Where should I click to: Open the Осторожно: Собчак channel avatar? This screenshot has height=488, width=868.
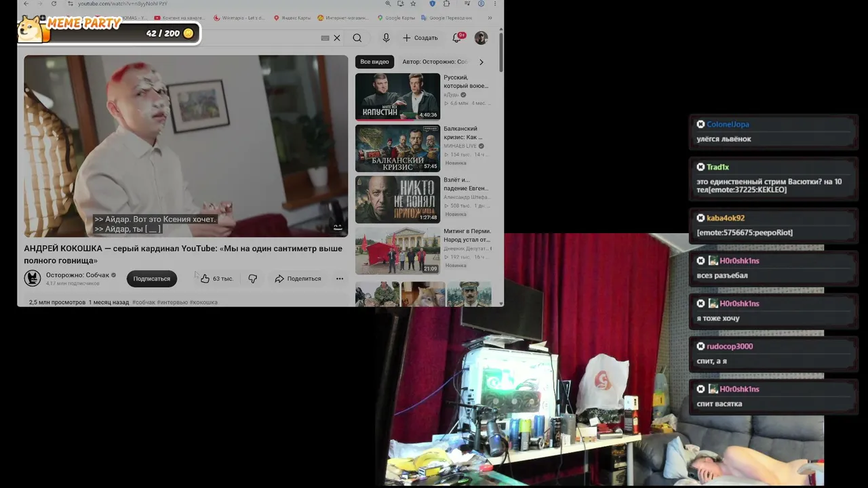point(33,278)
